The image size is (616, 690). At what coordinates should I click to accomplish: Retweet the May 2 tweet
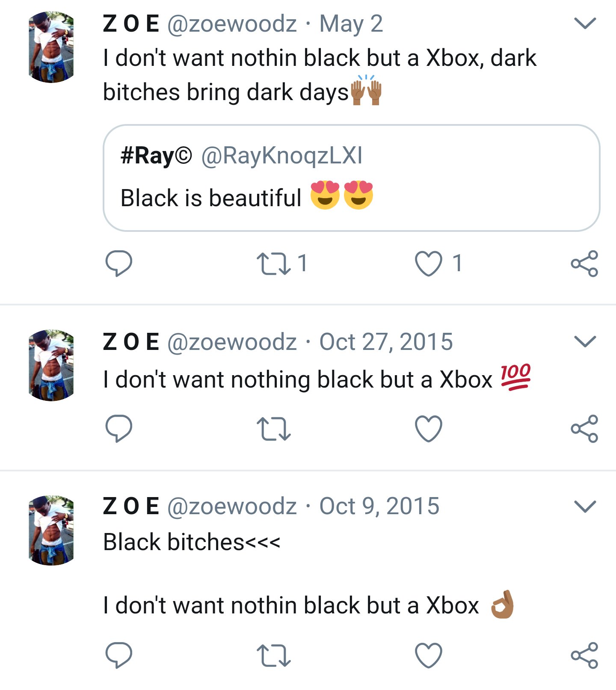click(273, 263)
